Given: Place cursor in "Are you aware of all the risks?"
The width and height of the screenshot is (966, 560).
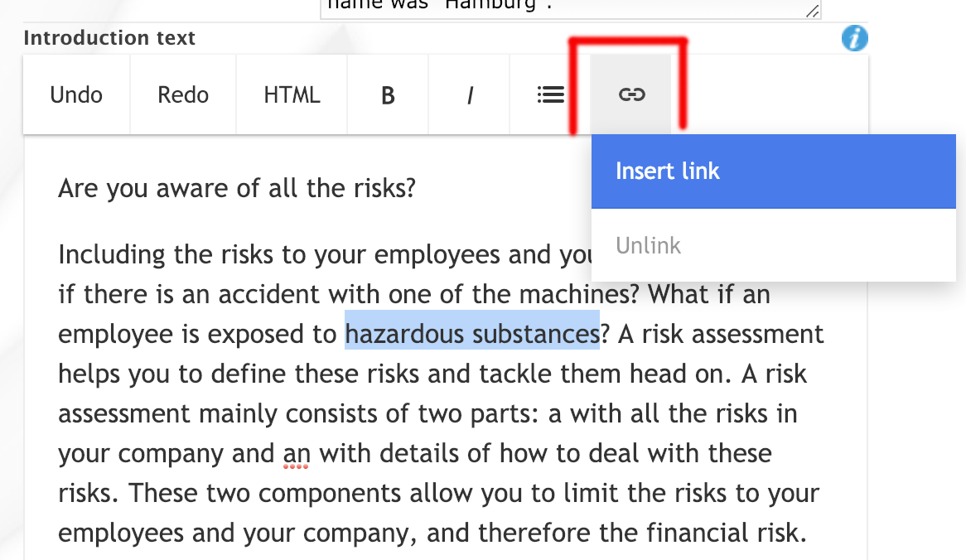Looking at the screenshot, I should (236, 189).
